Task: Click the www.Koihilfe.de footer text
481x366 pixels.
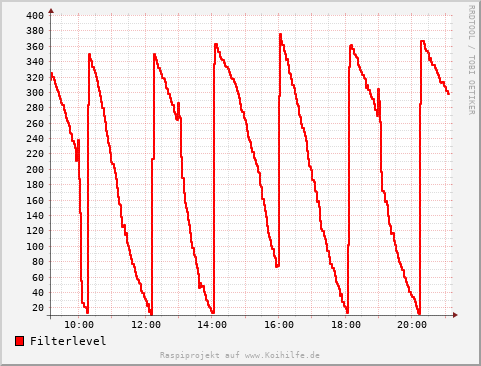Action: pyautogui.click(x=282, y=355)
